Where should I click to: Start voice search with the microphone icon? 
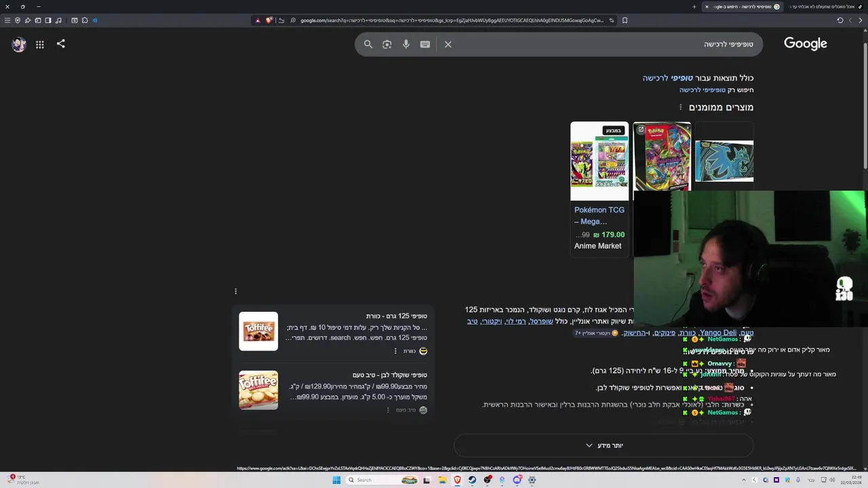click(x=406, y=44)
